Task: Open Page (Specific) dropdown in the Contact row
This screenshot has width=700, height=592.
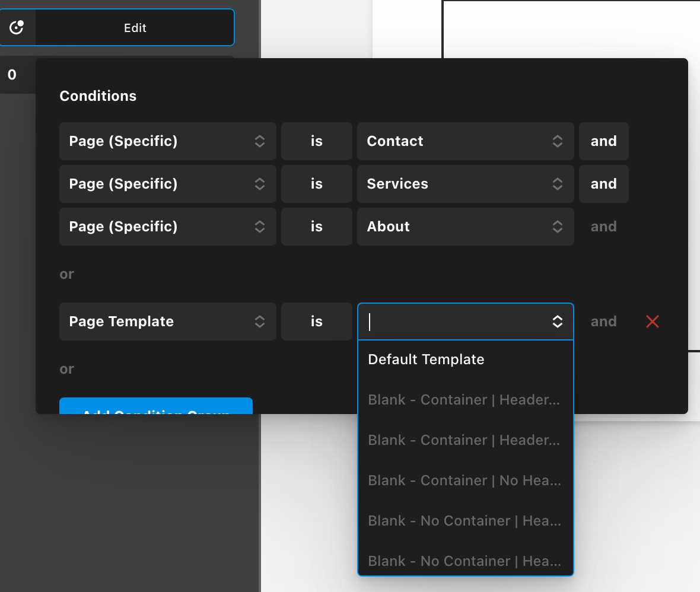Action: click(x=167, y=141)
